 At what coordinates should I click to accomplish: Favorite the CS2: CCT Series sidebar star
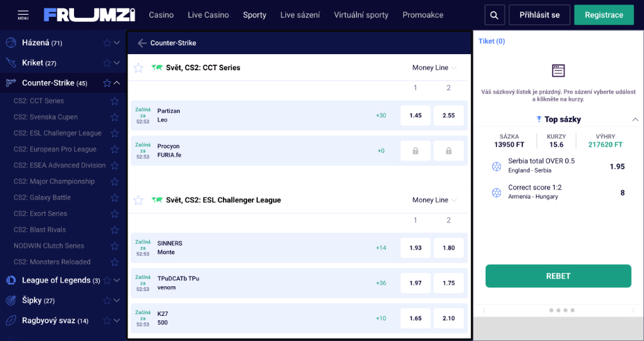pyautogui.click(x=115, y=101)
